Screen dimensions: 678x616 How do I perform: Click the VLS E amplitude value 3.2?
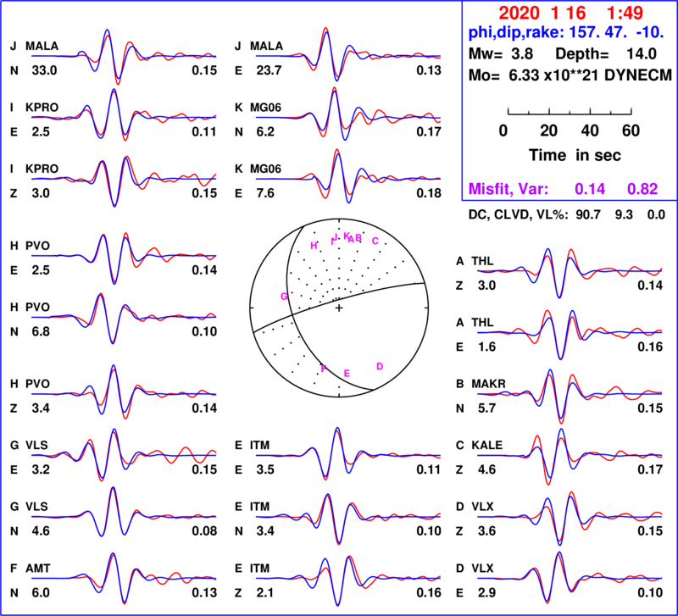pyautogui.click(x=41, y=469)
